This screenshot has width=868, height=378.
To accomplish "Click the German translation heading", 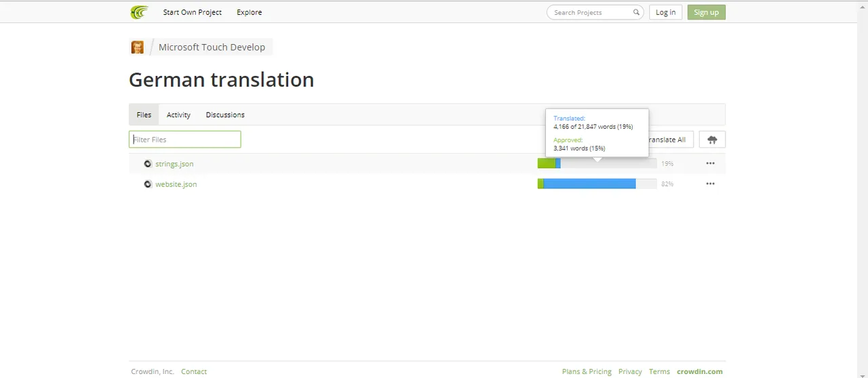I will point(221,80).
